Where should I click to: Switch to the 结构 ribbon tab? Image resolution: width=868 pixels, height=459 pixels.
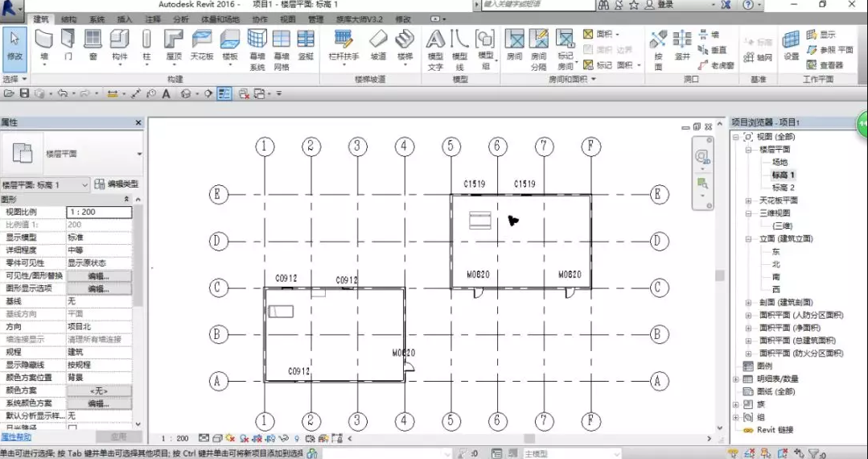69,19
